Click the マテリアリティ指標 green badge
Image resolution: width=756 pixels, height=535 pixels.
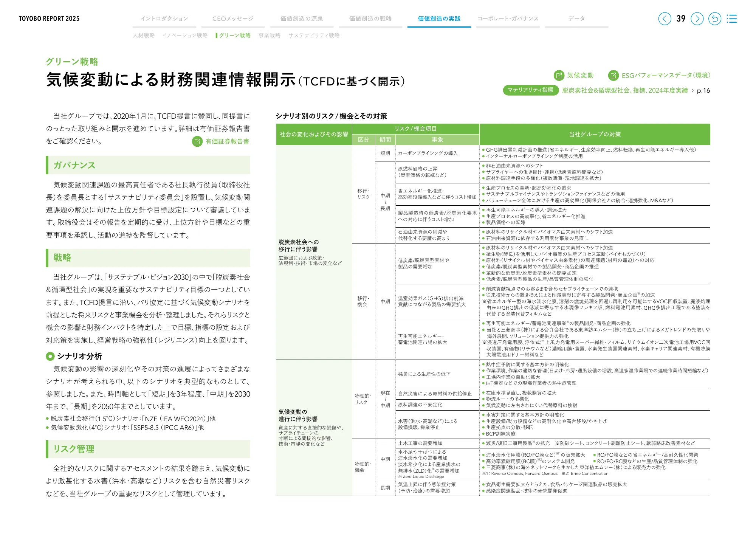tap(530, 90)
